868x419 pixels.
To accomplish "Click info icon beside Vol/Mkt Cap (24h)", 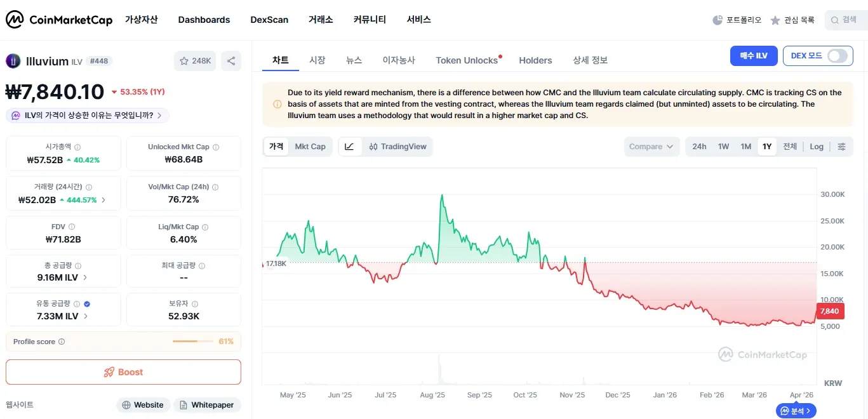I will click(215, 187).
